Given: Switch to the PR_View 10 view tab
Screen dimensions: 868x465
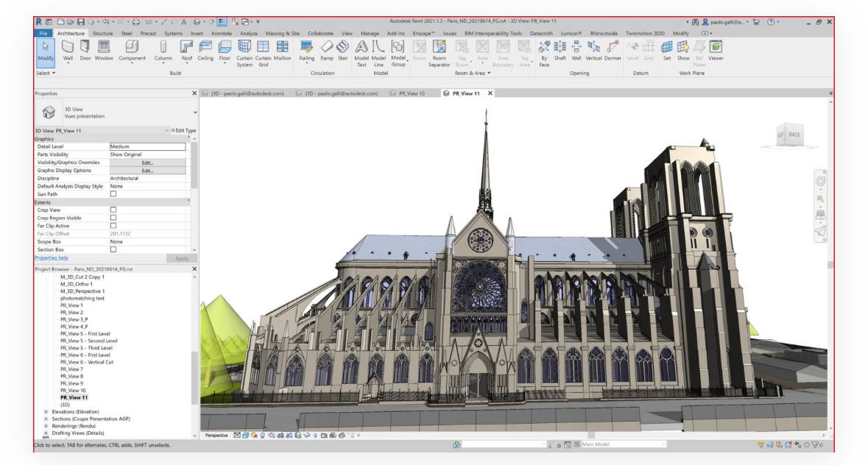Looking at the screenshot, I should pyautogui.click(x=412, y=93).
